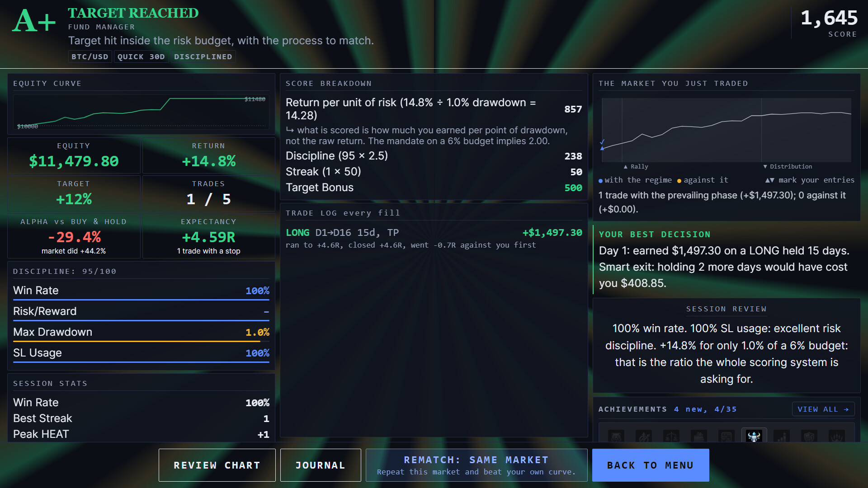
Task: Click the Max Drawdown progress bar
Action: coord(141,341)
